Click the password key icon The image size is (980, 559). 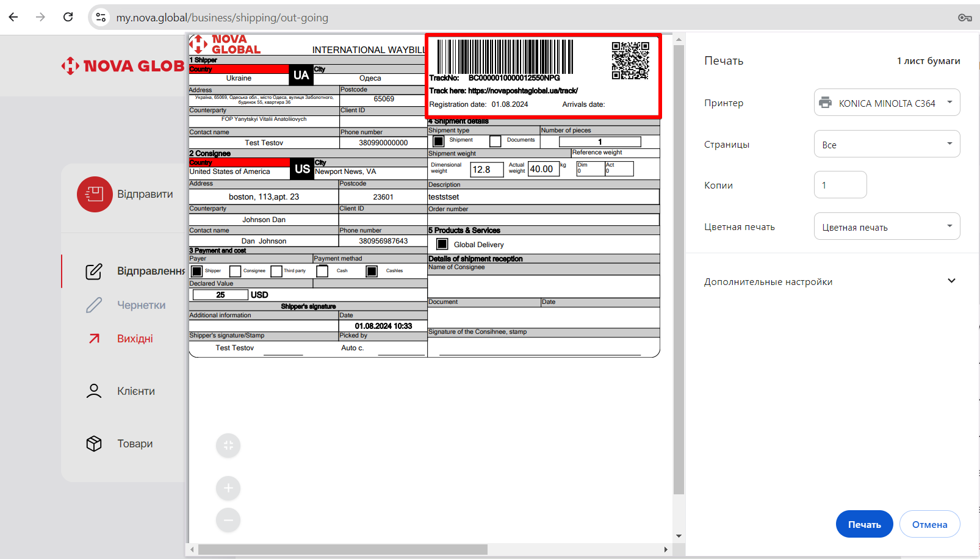pos(964,18)
